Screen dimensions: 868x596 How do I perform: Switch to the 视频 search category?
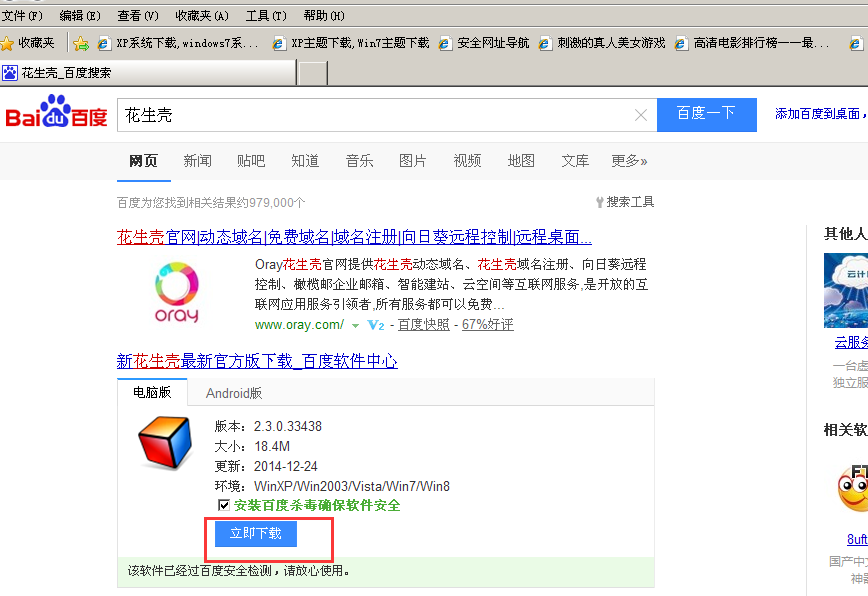tap(467, 161)
